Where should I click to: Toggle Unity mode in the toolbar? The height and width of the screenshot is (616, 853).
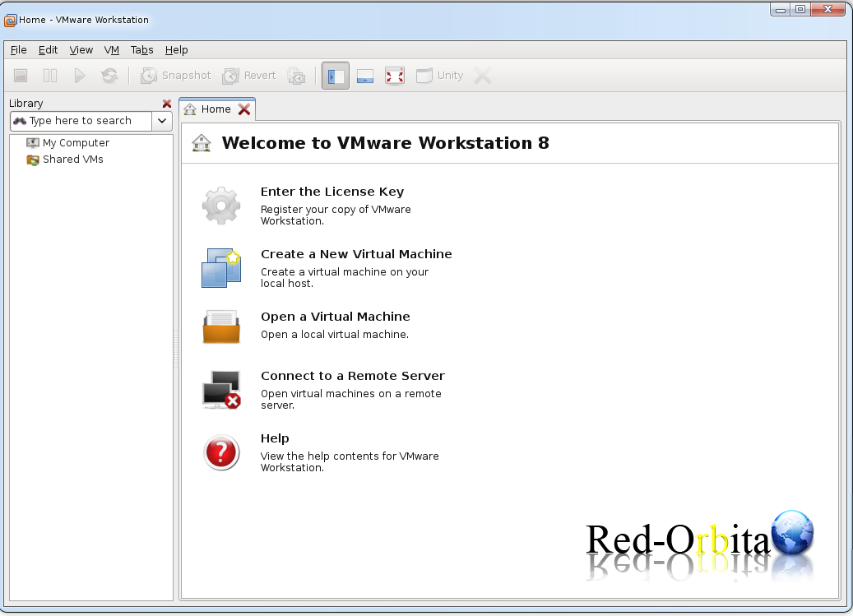tap(439, 76)
